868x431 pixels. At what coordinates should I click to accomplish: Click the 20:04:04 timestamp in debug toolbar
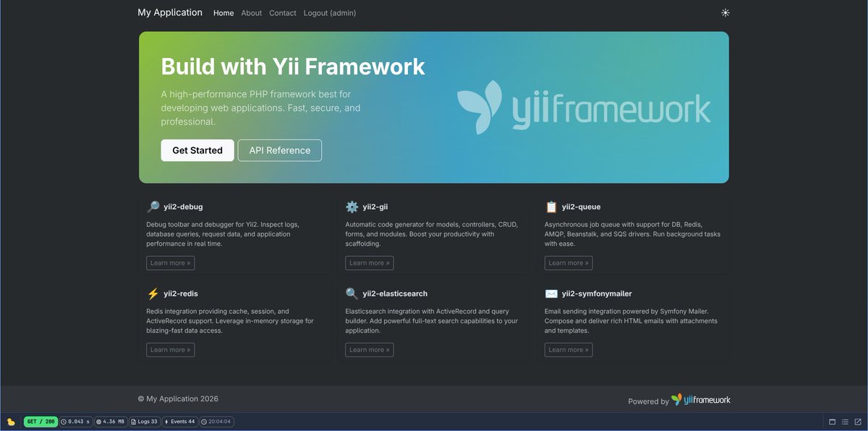tap(216, 422)
